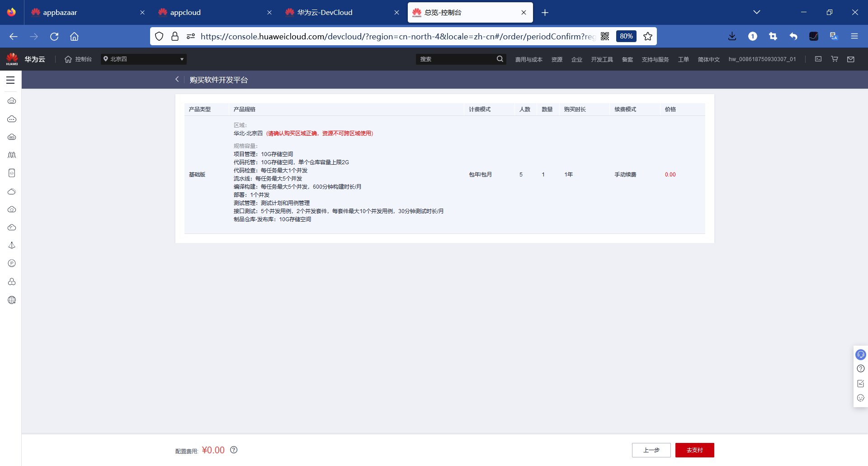Open the hamburger service list menu
The image size is (868, 466).
[x=10, y=80]
